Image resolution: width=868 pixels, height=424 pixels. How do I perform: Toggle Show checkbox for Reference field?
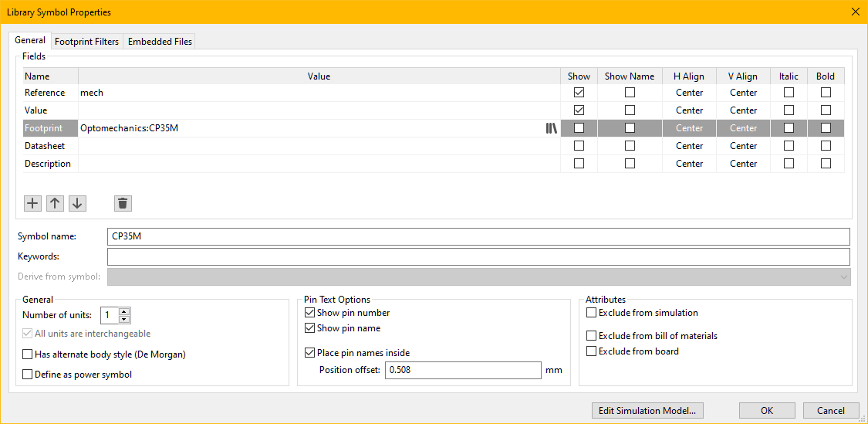coord(579,93)
